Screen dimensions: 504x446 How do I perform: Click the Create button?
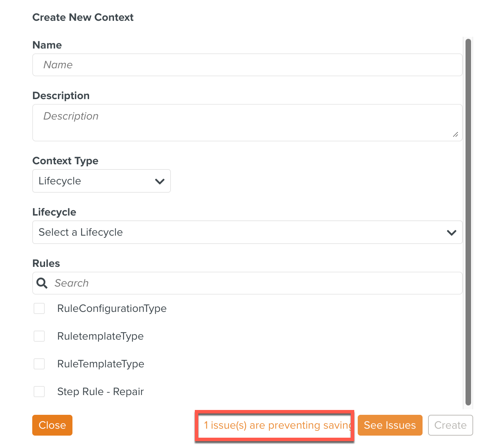[x=450, y=425]
